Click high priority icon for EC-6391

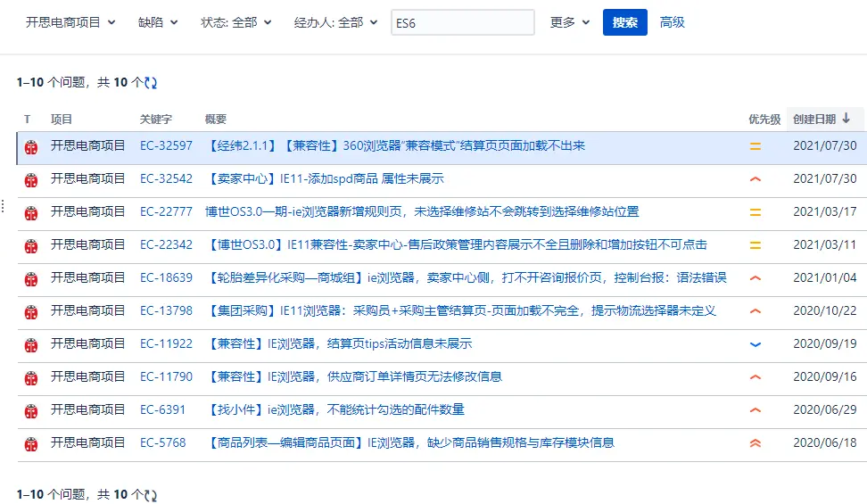(x=756, y=410)
